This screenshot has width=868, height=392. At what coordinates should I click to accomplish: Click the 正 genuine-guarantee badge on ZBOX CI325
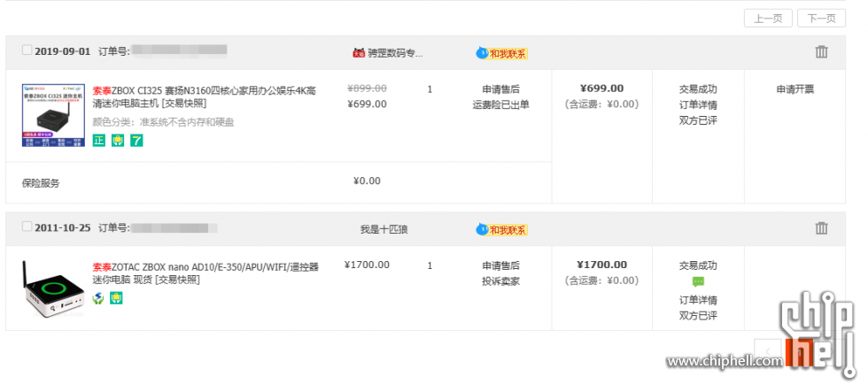click(98, 141)
